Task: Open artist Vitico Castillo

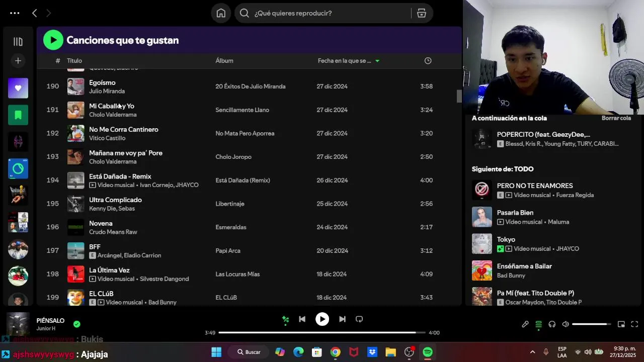Action: pyautogui.click(x=107, y=138)
